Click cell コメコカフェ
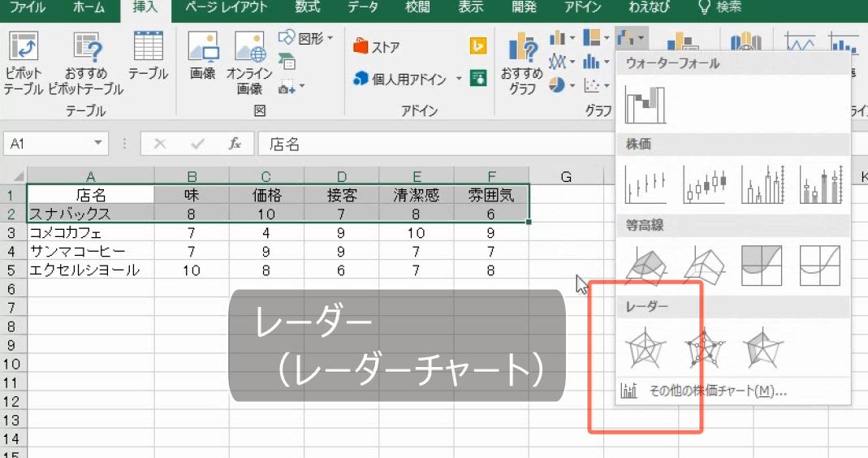 [x=91, y=232]
